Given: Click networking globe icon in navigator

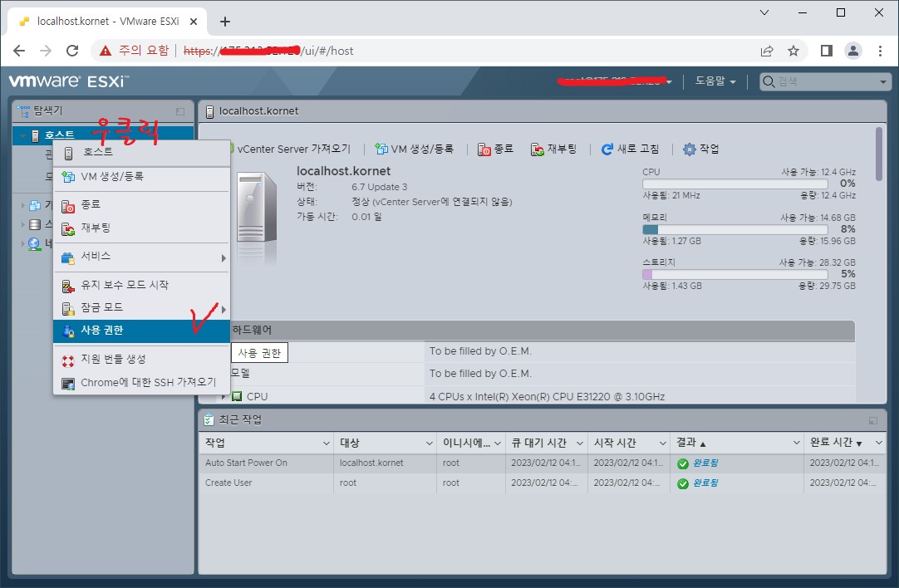Looking at the screenshot, I should [34, 243].
